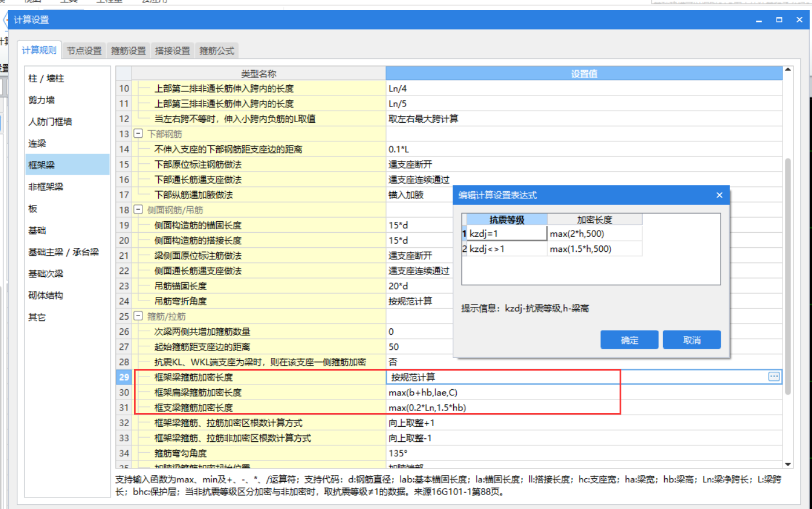
Task: Select 砌体结构 category
Action: [x=67, y=295]
